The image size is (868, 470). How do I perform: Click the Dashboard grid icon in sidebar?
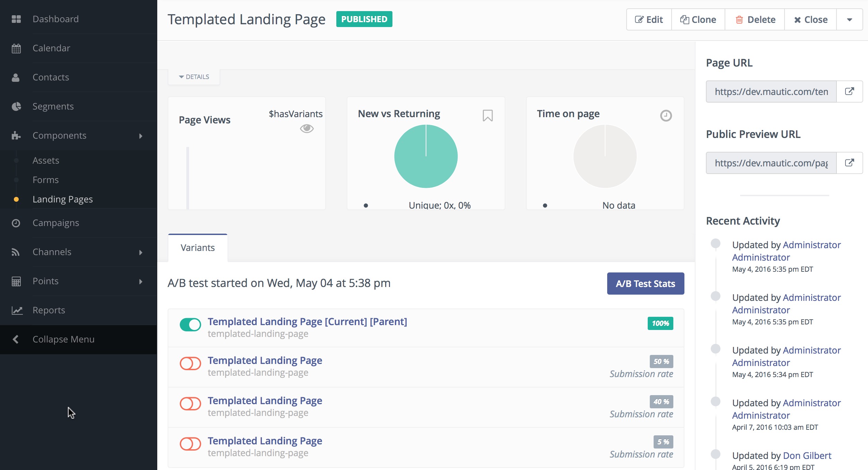(x=16, y=19)
